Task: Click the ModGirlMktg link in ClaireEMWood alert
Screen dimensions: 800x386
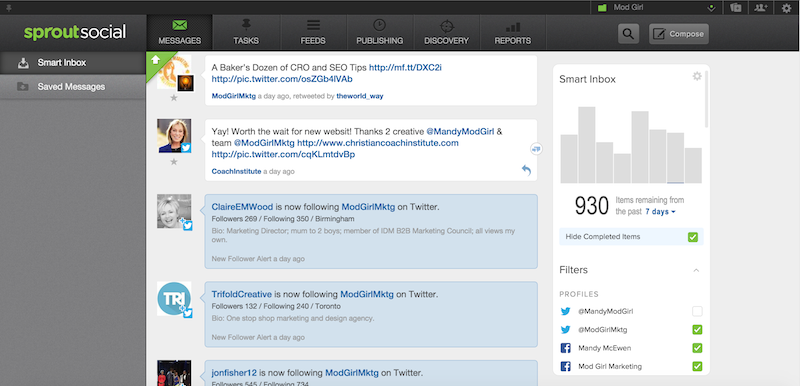Action: pyautogui.click(x=368, y=207)
